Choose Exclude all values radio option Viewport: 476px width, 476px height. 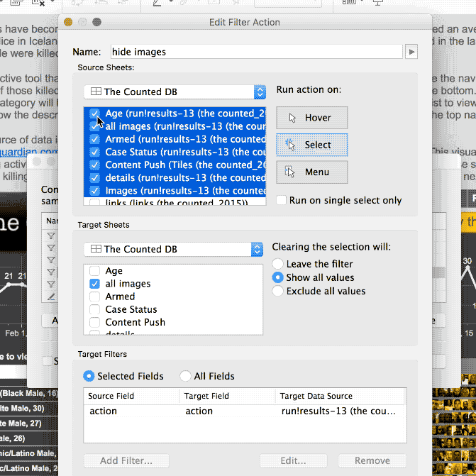[x=278, y=291]
